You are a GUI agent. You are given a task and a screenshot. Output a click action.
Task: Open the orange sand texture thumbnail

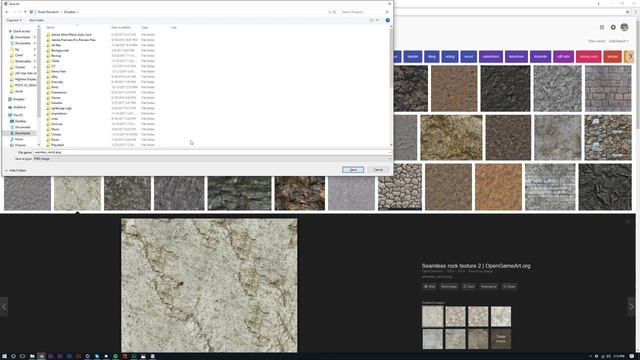pos(498,187)
